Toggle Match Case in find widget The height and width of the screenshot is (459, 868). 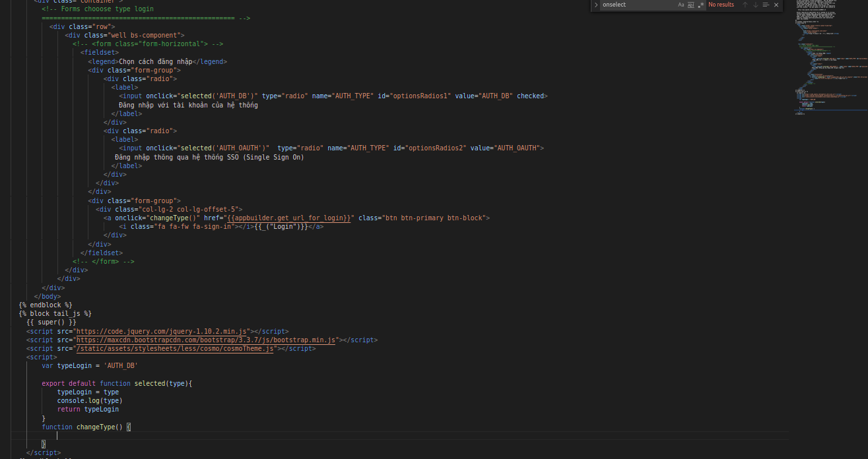[x=681, y=5]
